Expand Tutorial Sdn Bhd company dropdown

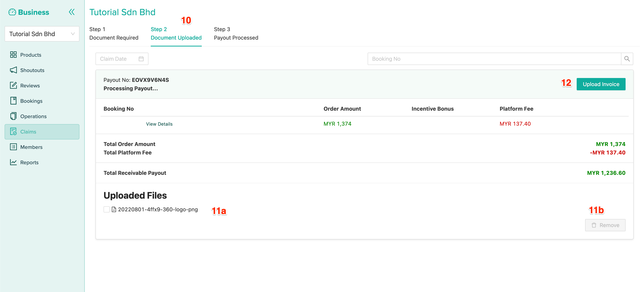(x=42, y=34)
